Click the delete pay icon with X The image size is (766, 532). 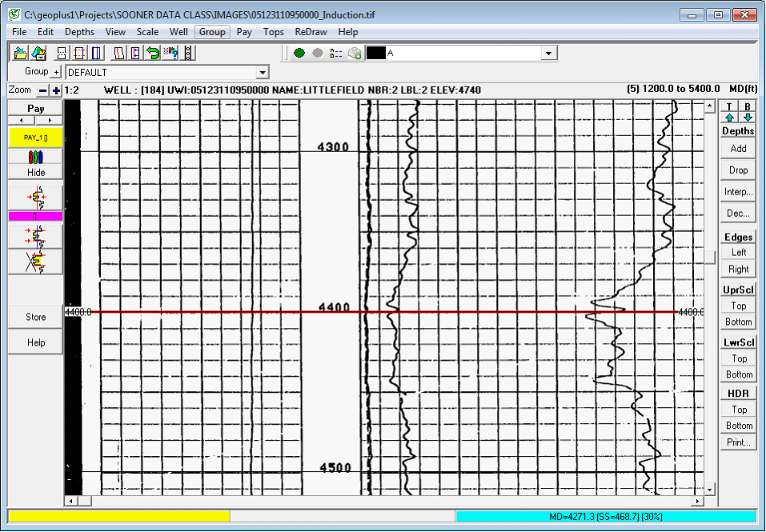point(36,261)
